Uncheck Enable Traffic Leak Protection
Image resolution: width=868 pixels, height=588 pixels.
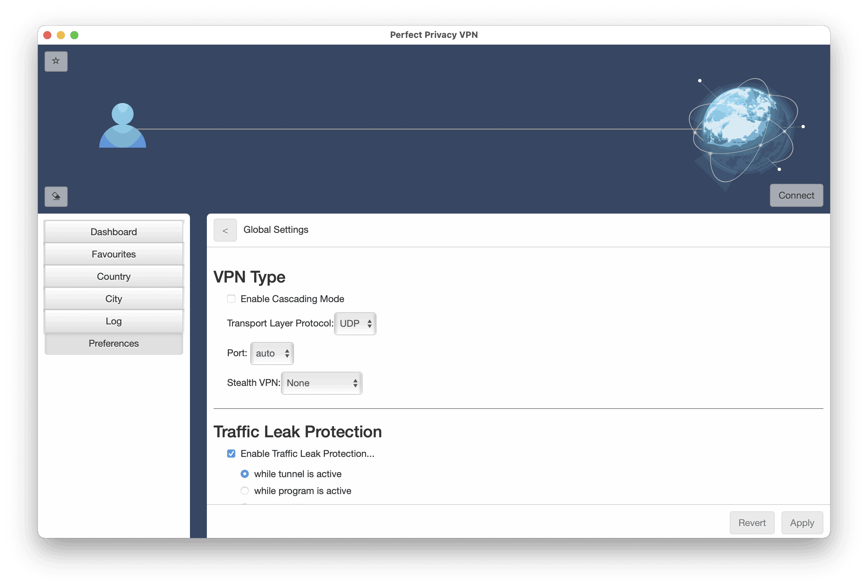(x=231, y=454)
